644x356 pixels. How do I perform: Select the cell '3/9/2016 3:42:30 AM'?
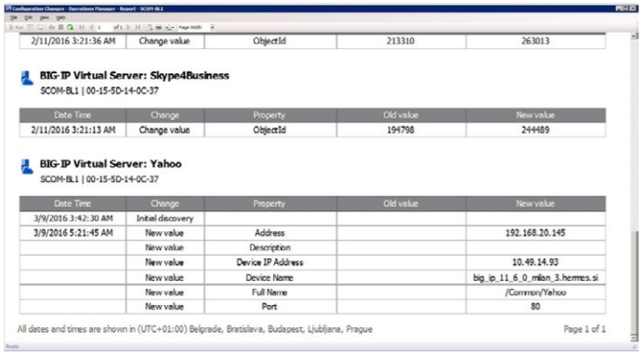click(73, 218)
